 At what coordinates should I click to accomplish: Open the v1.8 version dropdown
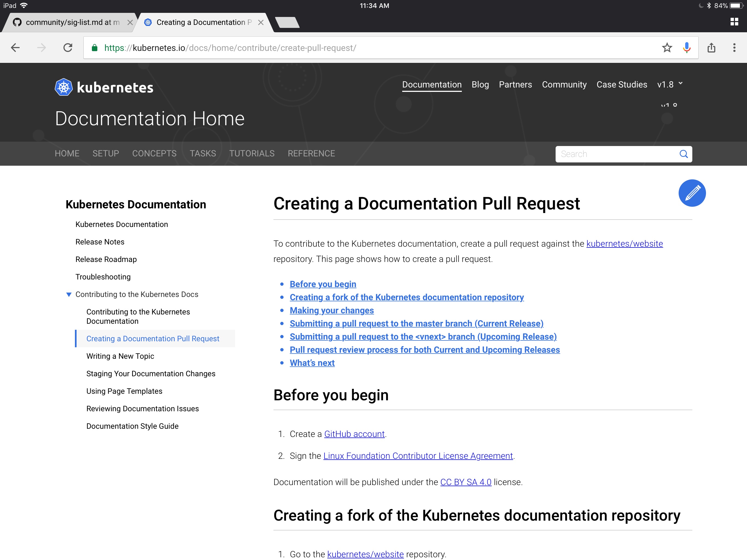670,84
